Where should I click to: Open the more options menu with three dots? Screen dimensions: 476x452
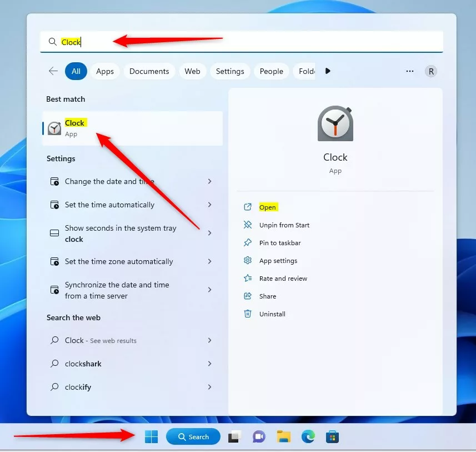(x=410, y=71)
